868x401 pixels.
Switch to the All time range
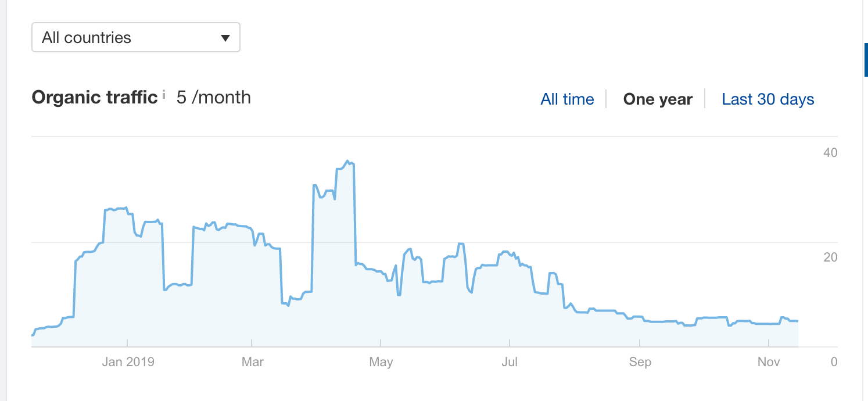pyautogui.click(x=567, y=99)
